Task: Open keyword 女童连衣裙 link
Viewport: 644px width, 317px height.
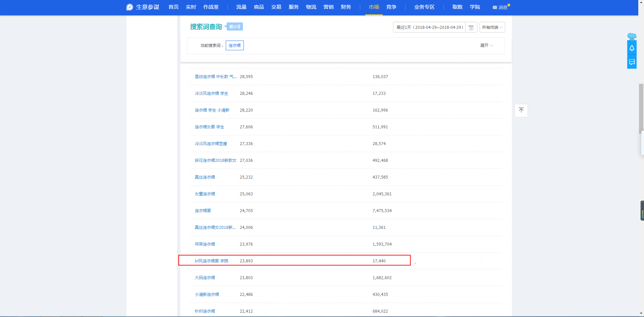Action: [x=205, y=194]
